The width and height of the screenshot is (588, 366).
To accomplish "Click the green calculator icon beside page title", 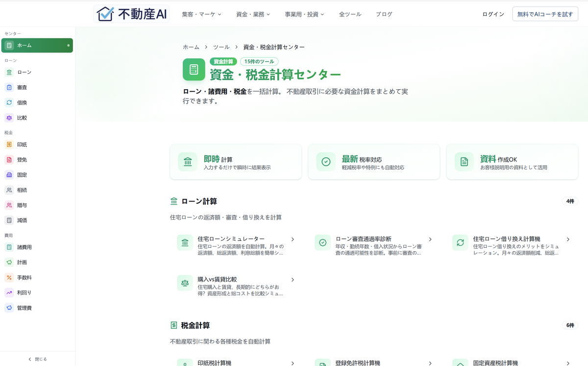I will click(x=194, y=69).
